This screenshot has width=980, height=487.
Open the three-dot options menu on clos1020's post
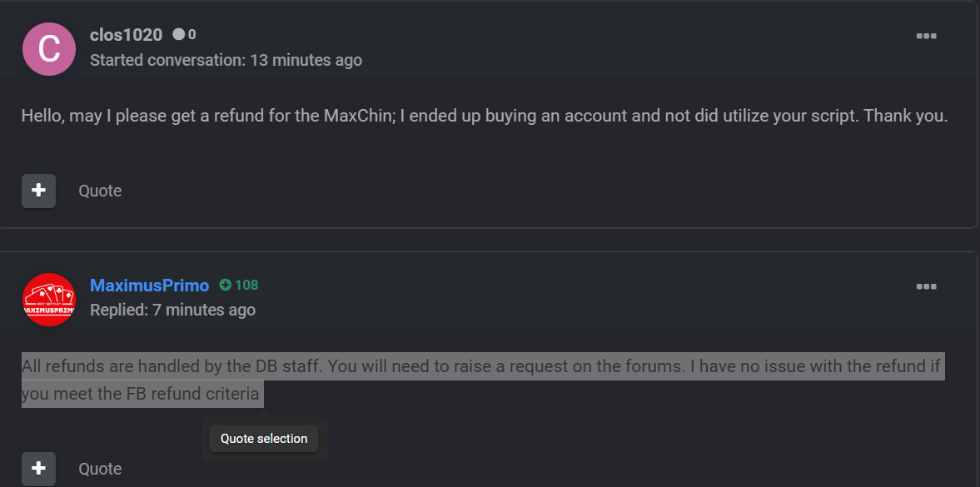[x=926, y=37]
